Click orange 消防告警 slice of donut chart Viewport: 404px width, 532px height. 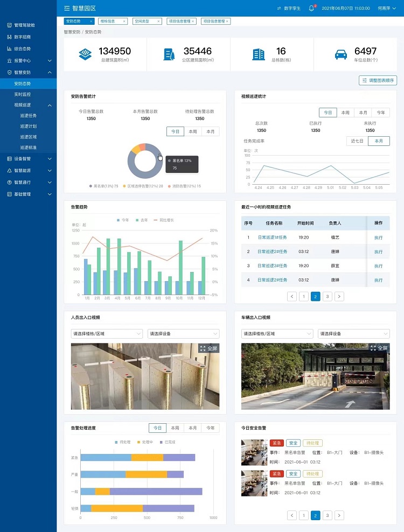point(142,147)
